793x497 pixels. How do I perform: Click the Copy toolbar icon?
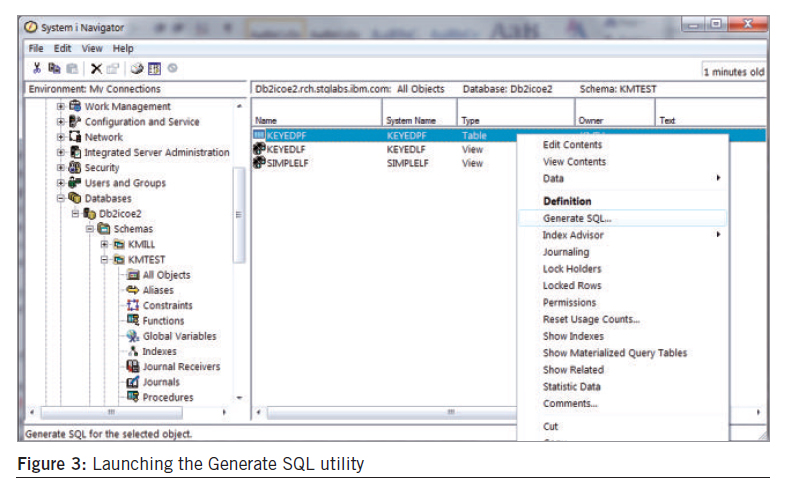(x=54, y=68)
